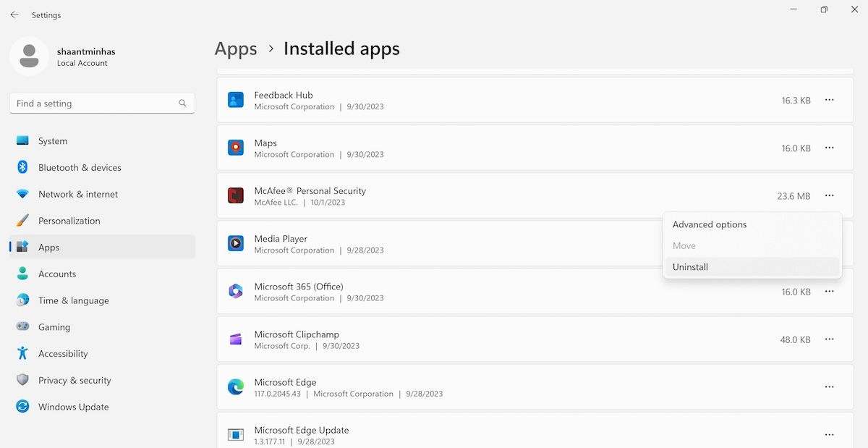This screenshot has height=448, width=868.
Task: Click the Microsoft Edge app icon
Action: [x=235, y=386]
